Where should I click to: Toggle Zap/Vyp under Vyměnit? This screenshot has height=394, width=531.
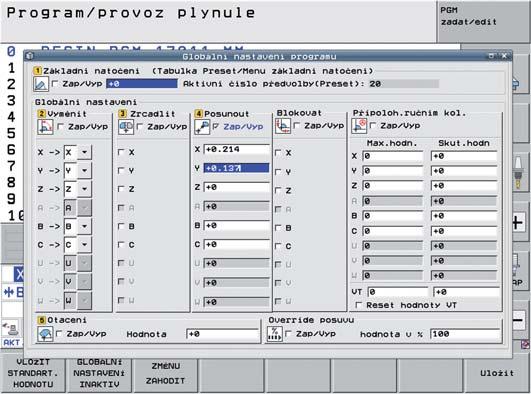pyautogui.click(x=61, y=126)
